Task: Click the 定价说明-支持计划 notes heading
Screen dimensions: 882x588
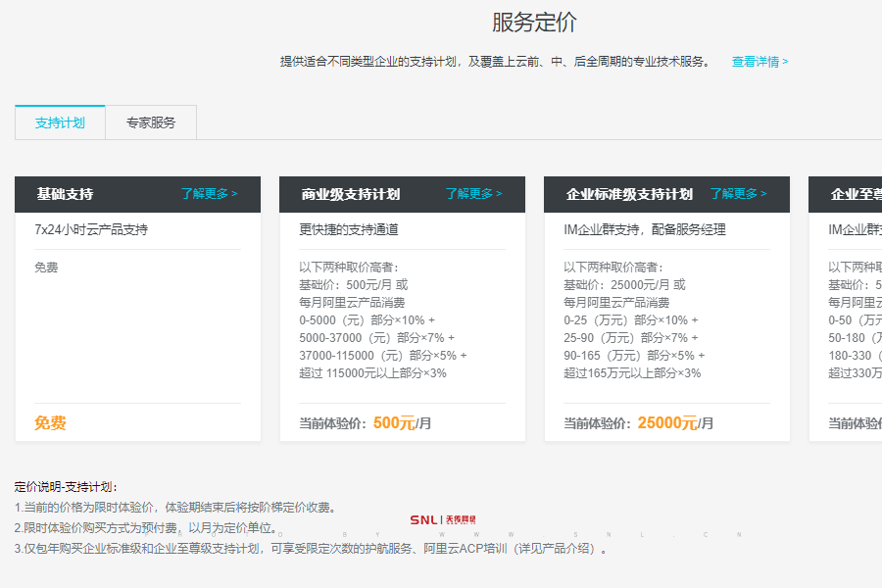Action: coord(66,486)
